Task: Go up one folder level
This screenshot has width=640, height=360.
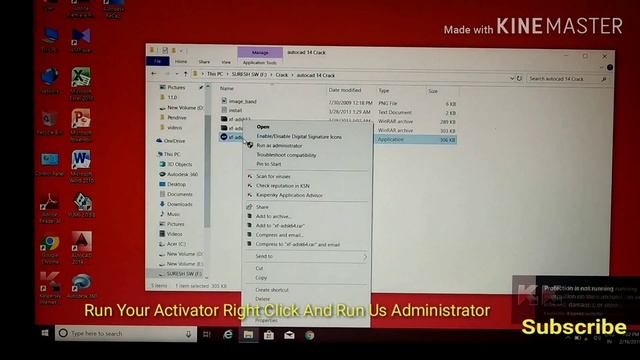Action: coord(186,74)
